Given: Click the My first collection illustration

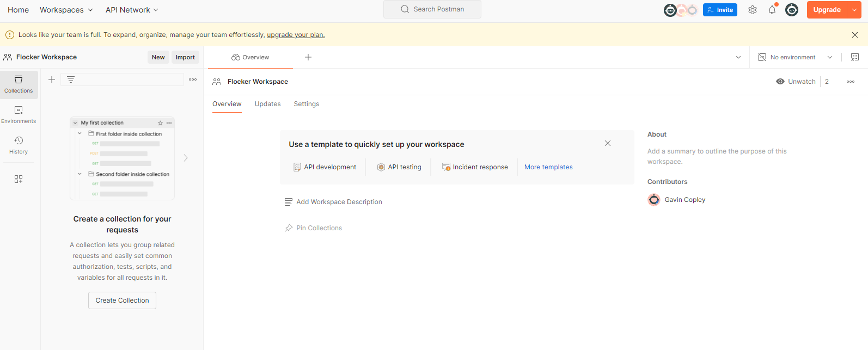Looking at the screenshot, I should (122, 158).
